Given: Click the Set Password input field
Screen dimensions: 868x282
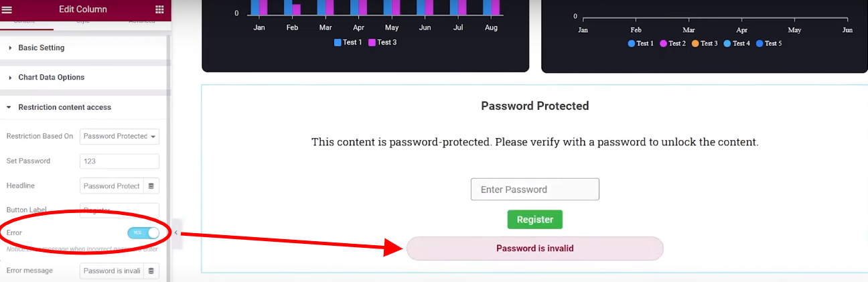Looking at the screenshot, I should (119, 161).
